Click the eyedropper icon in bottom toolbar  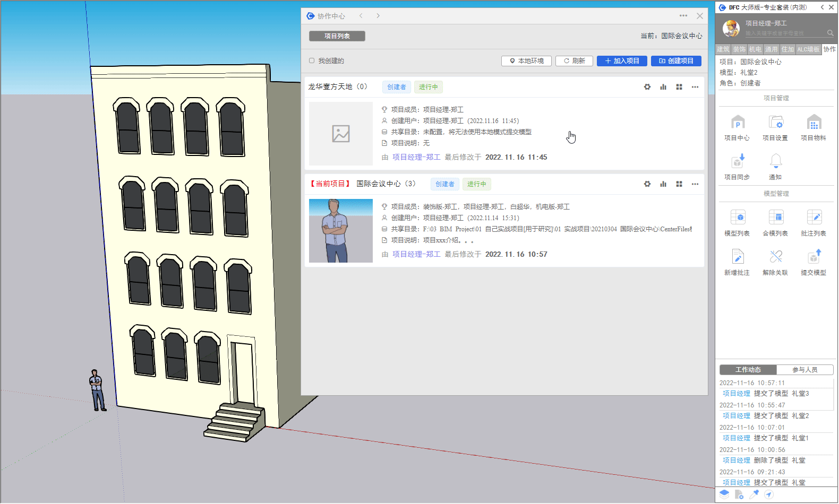coord(754,494)
